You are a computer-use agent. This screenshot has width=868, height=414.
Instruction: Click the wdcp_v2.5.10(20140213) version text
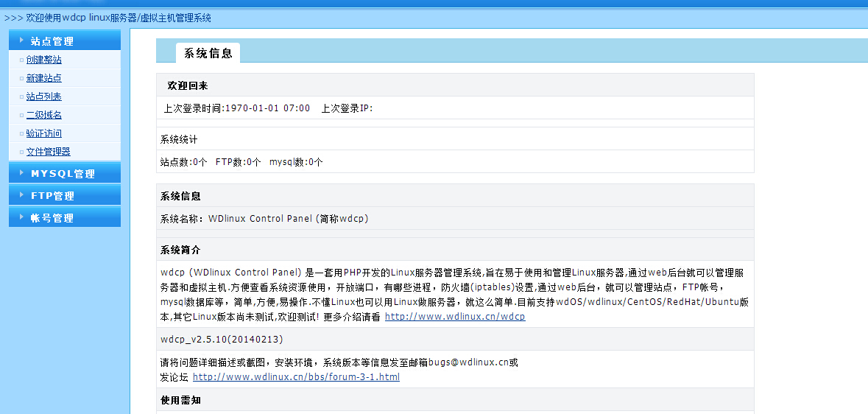pyautogui.click(x=222, y=339)
